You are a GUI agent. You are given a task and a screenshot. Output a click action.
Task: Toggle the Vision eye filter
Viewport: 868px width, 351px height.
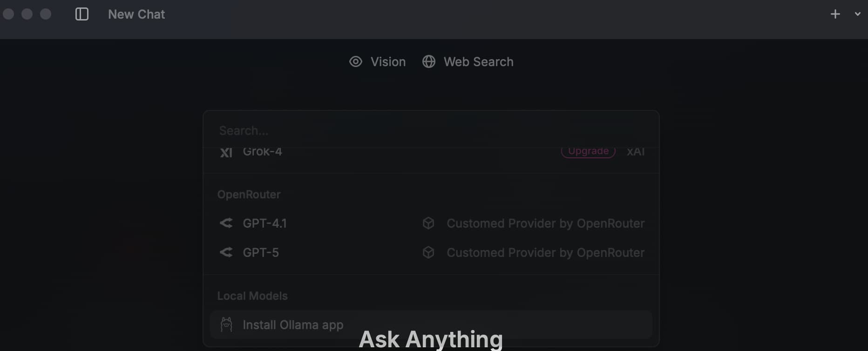tap(377, 61)
